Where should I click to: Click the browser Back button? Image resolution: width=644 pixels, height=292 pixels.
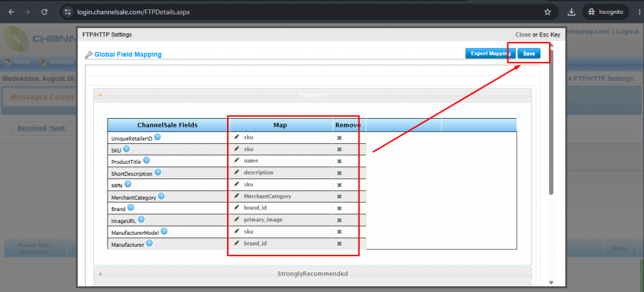coord(11,12)
